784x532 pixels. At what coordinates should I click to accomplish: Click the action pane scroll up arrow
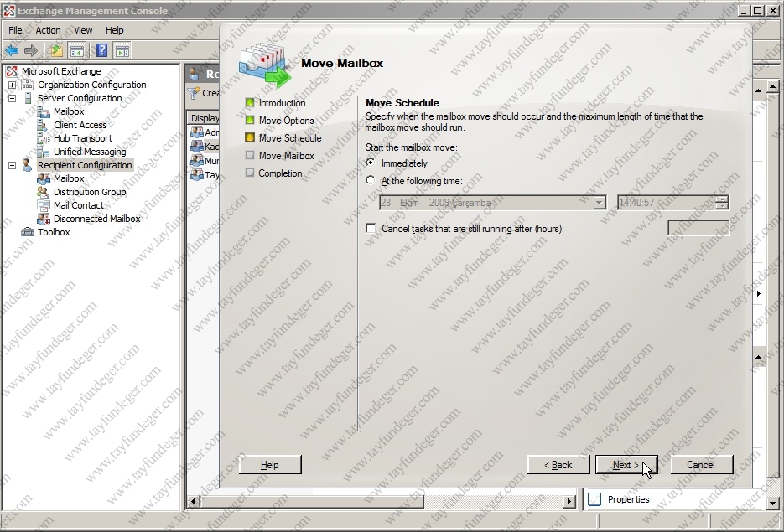pos(772,86)
